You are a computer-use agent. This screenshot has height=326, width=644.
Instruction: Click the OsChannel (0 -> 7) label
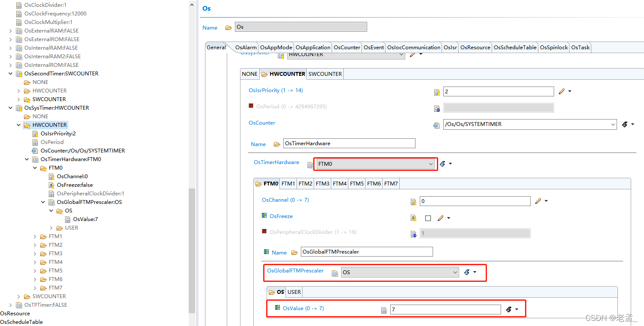(x=285, y=200)
